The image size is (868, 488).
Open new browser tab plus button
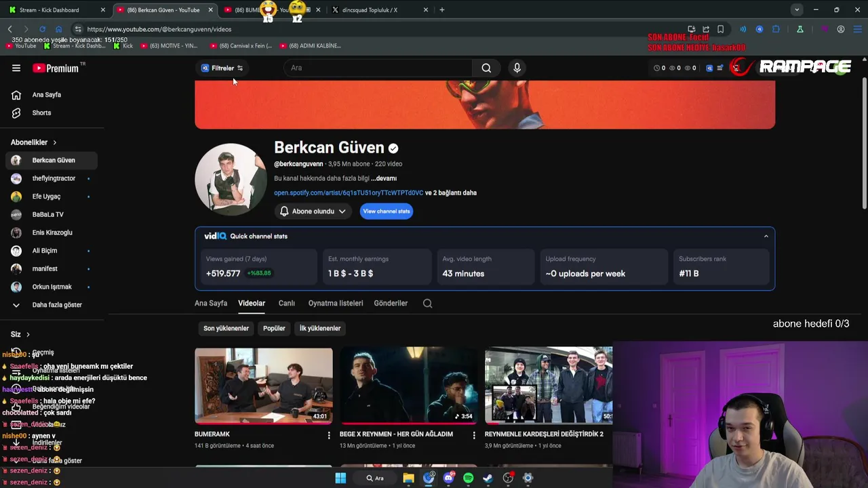442,10
